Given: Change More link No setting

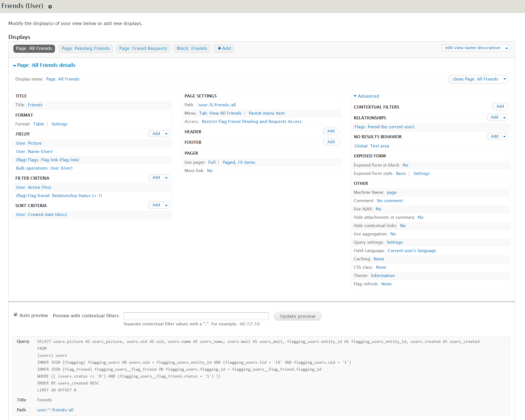Looking at the screenshot, I should (x=210, y=171).
